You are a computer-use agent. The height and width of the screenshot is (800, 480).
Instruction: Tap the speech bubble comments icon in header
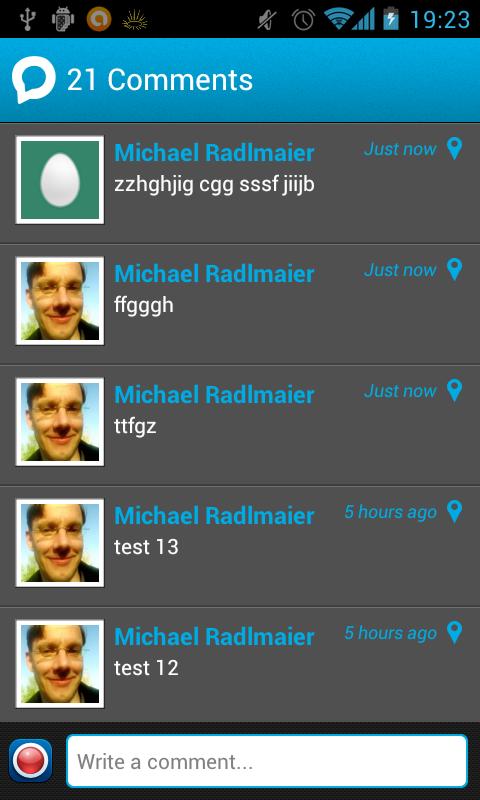tap(34, 80)
